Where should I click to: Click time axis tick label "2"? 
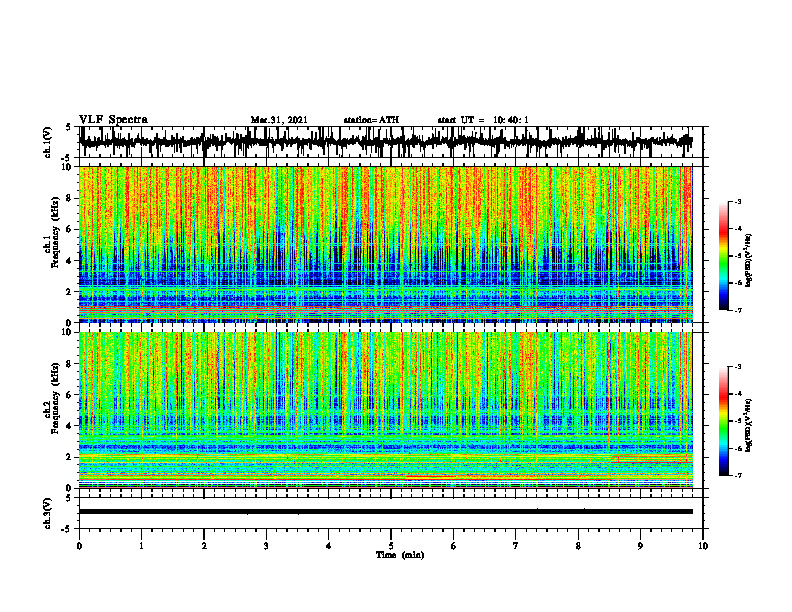coord(204,546)
